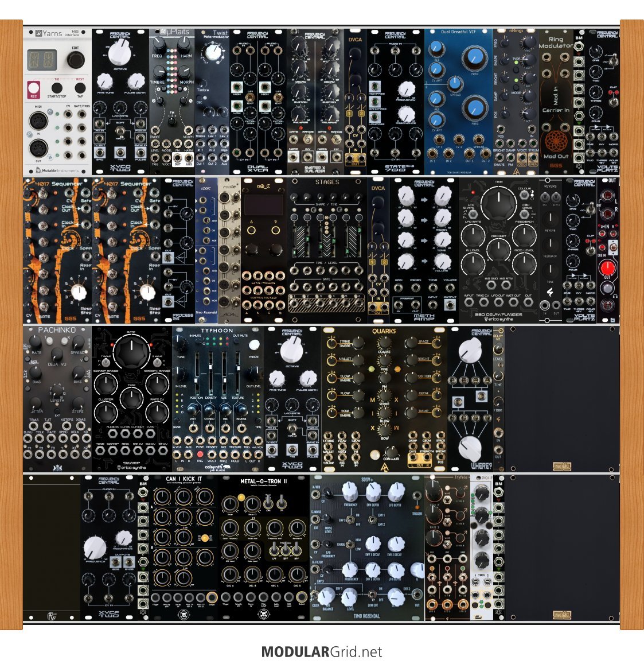
Task: Select the SDSV+ module
Action: (x=367, y=548)
